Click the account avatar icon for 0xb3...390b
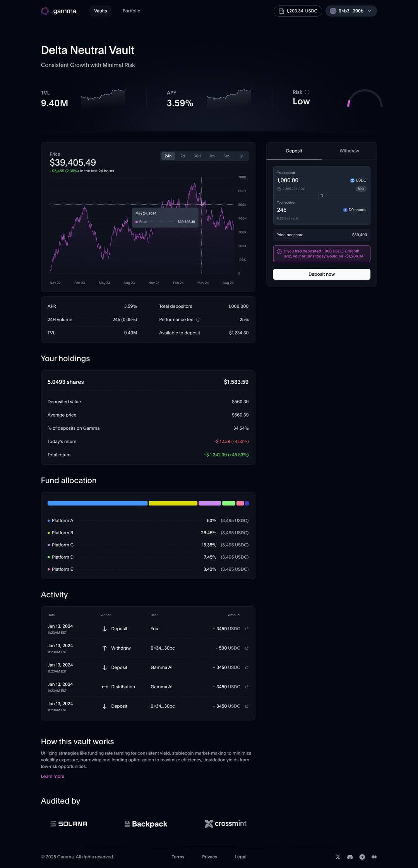Viewport: 418px width, 868px height. [333, 11]
